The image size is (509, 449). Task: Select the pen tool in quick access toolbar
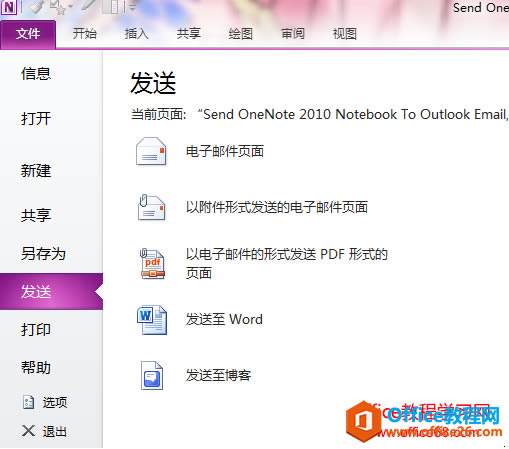pyautogui.click(x=88, y=6)
